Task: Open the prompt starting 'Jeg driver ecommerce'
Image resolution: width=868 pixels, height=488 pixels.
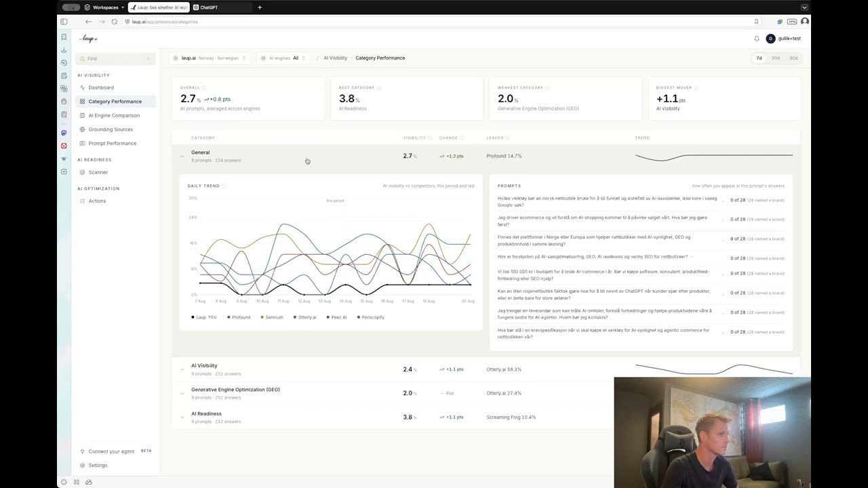Action: (641, 221)
